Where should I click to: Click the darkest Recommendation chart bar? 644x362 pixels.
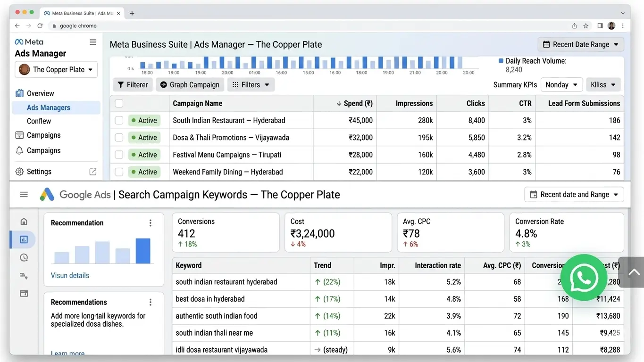(x=143, y=251)
